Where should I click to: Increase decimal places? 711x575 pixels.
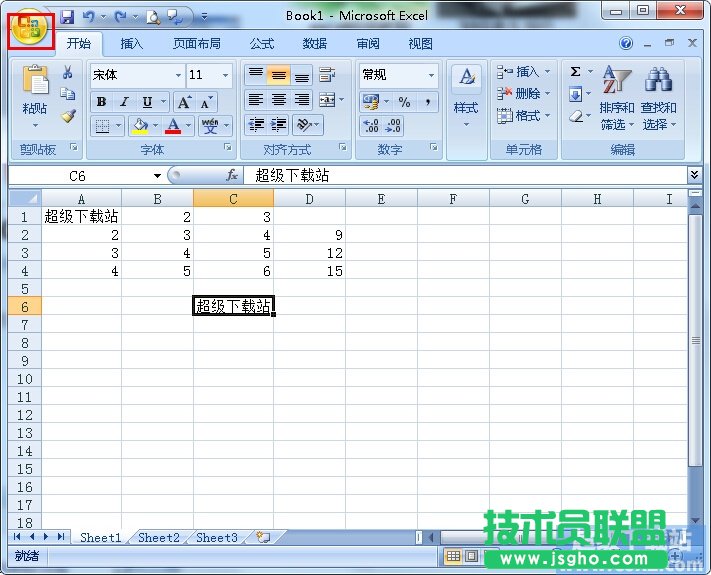pos(371,126)
